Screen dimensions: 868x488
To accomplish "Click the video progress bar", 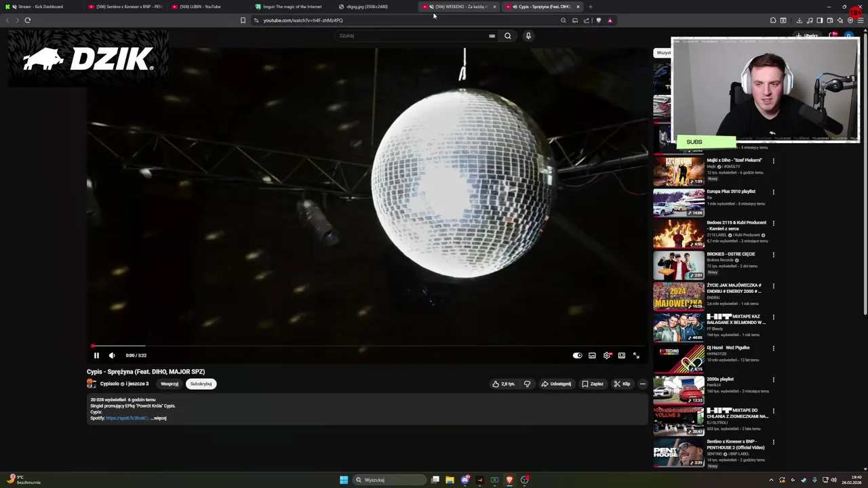I will pos(367,346).
